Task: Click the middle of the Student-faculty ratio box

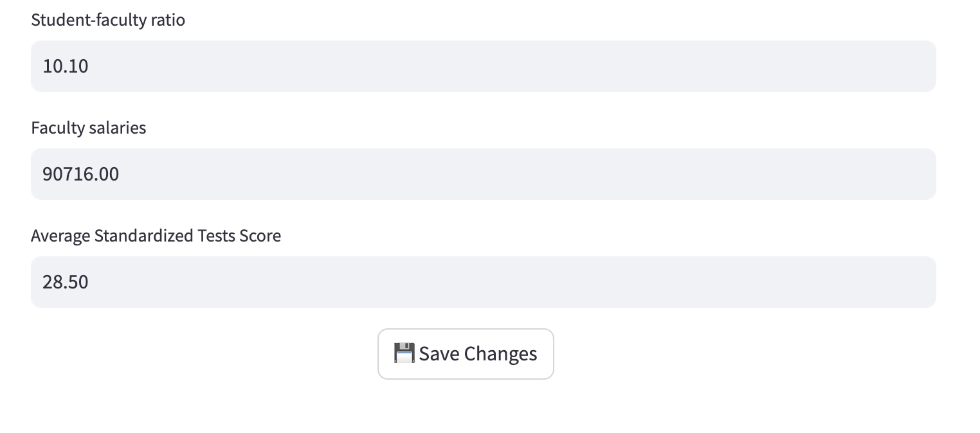Action: (484, 66)
